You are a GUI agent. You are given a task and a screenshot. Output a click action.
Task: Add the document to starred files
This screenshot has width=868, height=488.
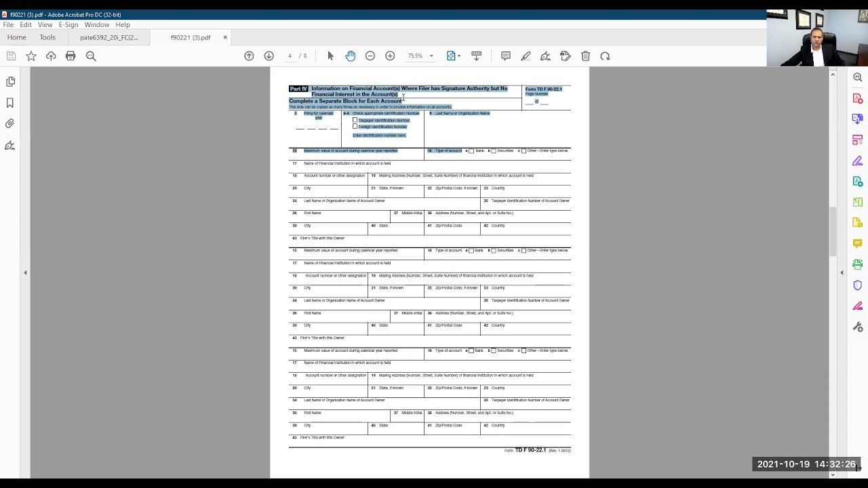(31, 56)
